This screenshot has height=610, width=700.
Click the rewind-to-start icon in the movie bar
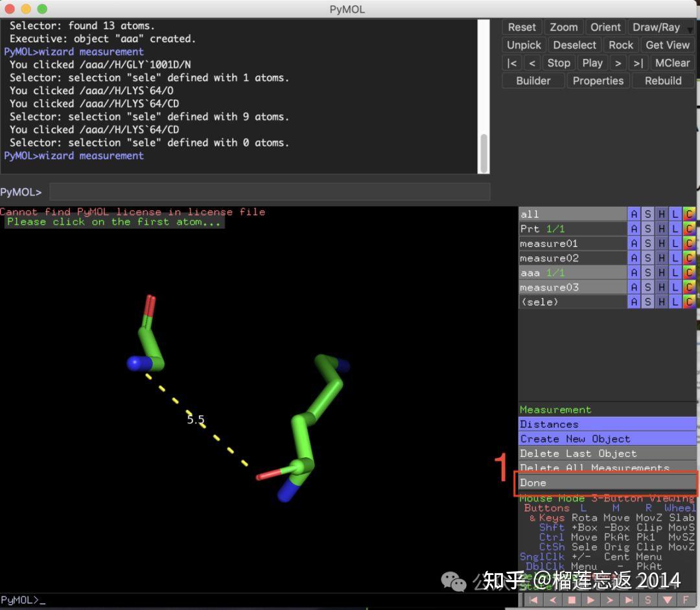coord(533,600)
